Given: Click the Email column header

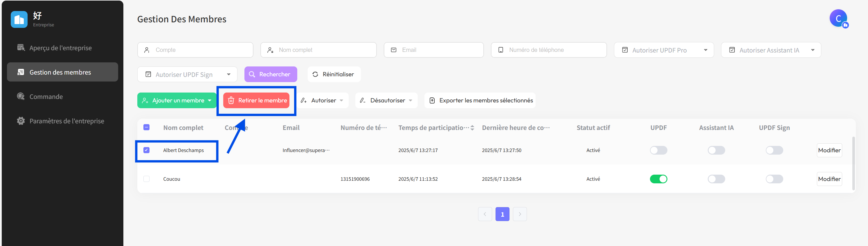Looking at the screenshot, I should pyautogui.click(x=291, y=128).
